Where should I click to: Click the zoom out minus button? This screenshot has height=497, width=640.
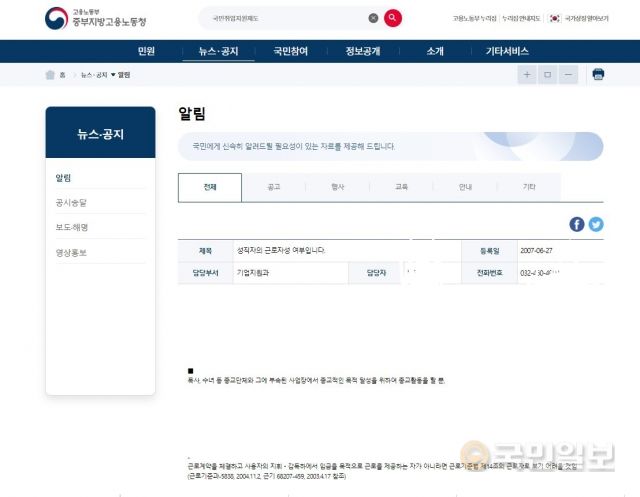coord(568,75)
